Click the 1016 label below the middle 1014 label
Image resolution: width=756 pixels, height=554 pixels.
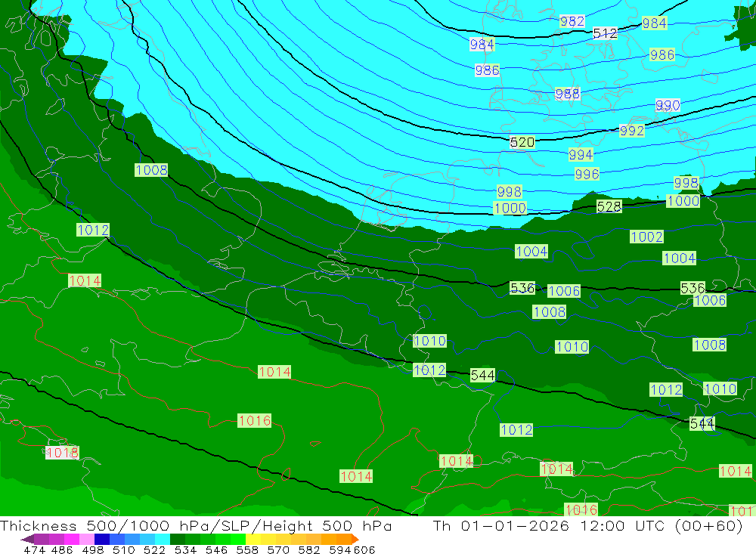255,420
